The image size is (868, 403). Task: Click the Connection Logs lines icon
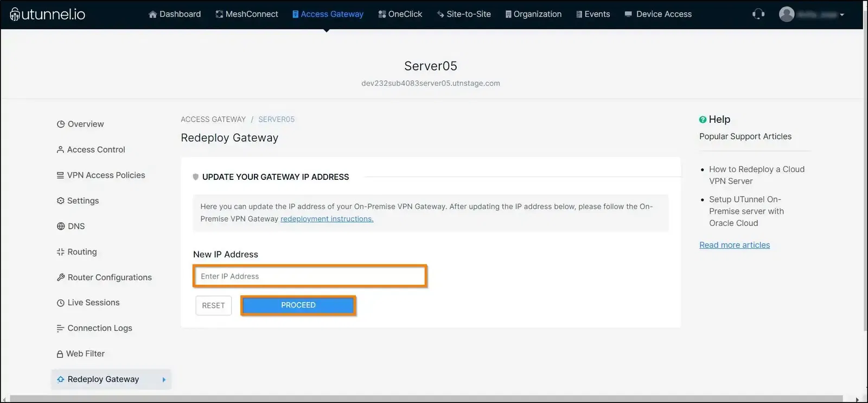coord(60,328)
